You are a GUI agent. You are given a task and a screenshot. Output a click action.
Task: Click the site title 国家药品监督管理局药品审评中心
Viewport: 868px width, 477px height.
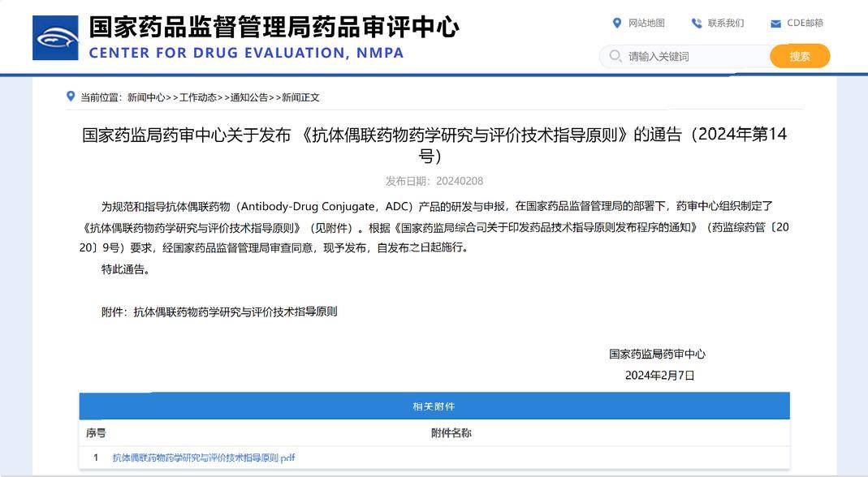(274, 27)
